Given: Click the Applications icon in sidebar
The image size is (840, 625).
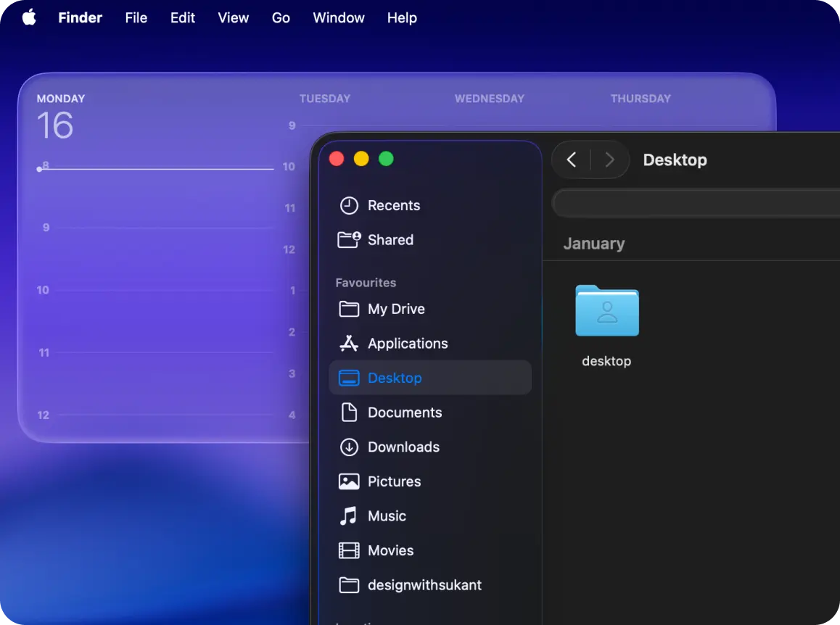Looking at the screenshot, I should pos(349,343).
